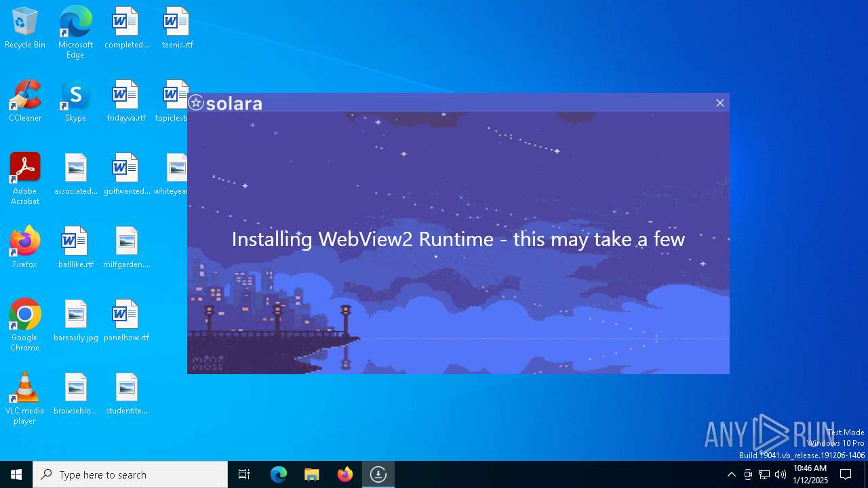
Task: Open Adobe Acrobat desktop shortcut
Action: tap(25, 179)
